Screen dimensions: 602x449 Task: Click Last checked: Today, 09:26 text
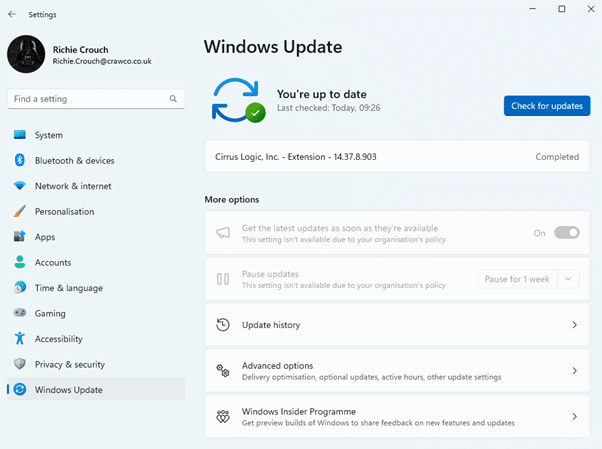(329, 108)
